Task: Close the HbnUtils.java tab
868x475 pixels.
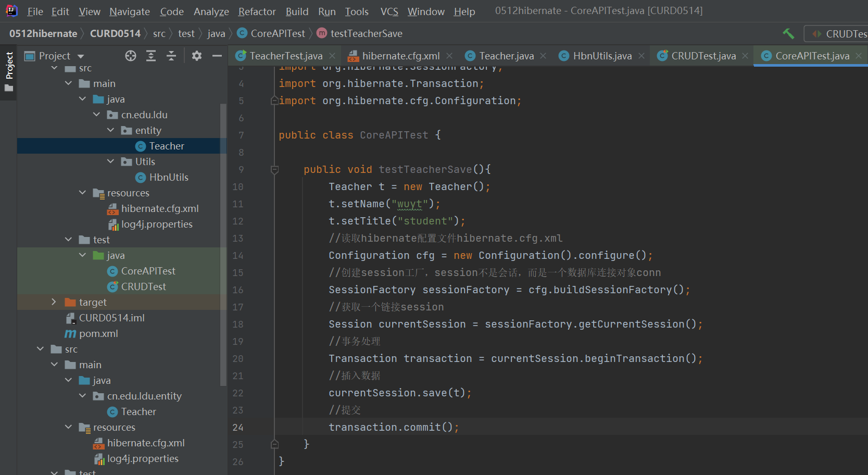Action: pyautogui.click(x=641, y=56)
